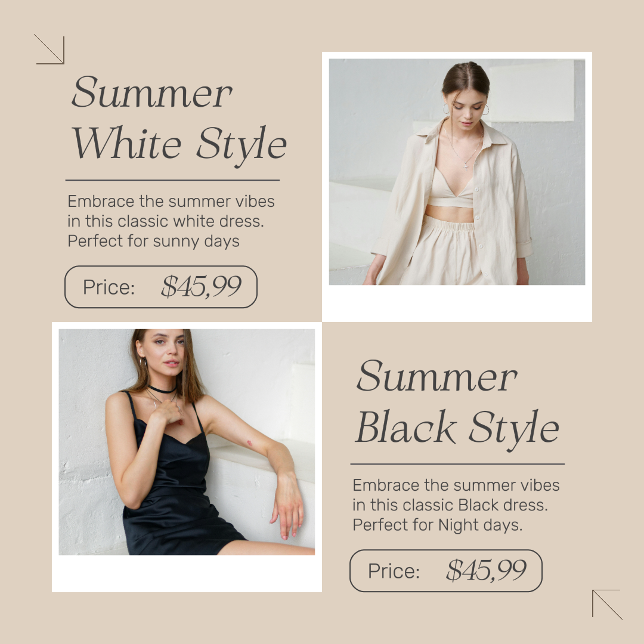Click the bottom-right diagonal arrow icon

607,604
